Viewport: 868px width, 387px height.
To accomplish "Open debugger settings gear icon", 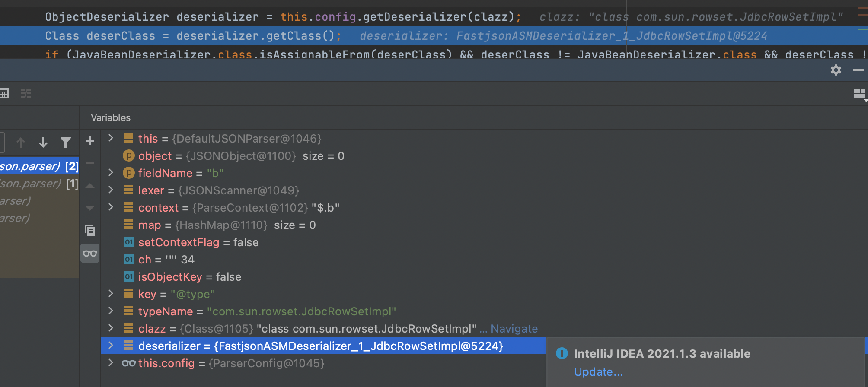I will (x=836, y=70).
